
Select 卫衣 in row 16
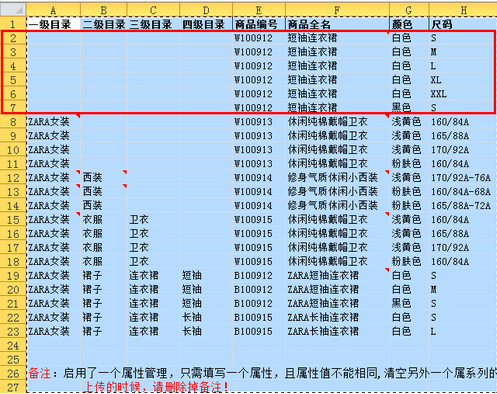tap(153, 234)
